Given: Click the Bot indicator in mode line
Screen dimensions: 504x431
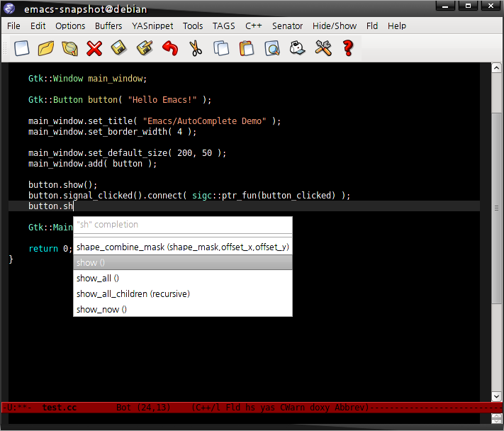Looking at the screenshot, I should click(124, 408).
